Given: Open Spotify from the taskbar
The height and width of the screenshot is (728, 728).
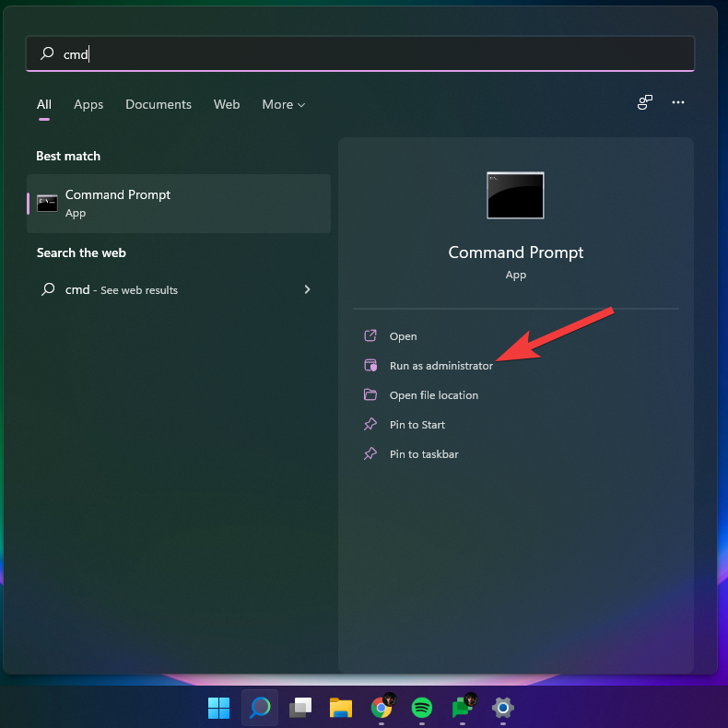Looking at the screenshot, I should (421, 708).
